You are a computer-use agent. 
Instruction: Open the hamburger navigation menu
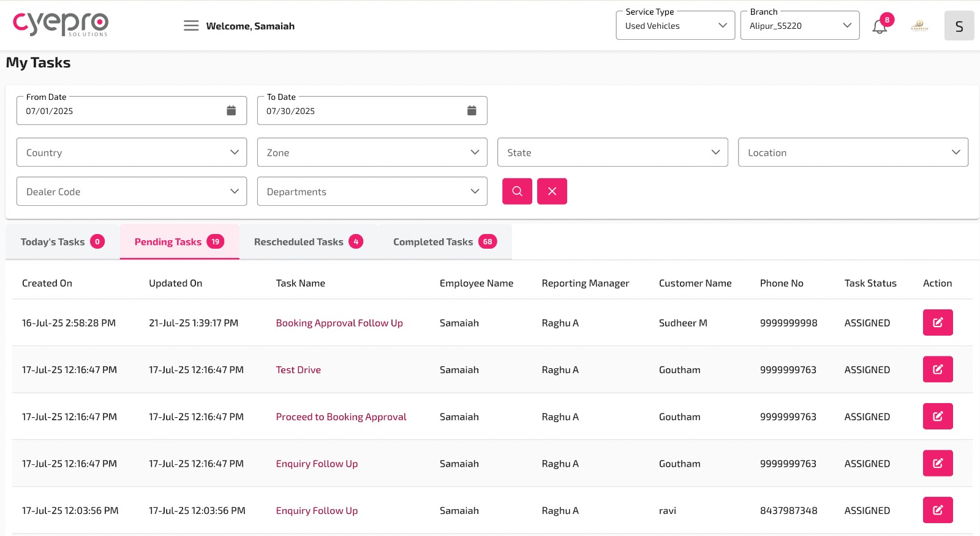(x=191, y=26)
